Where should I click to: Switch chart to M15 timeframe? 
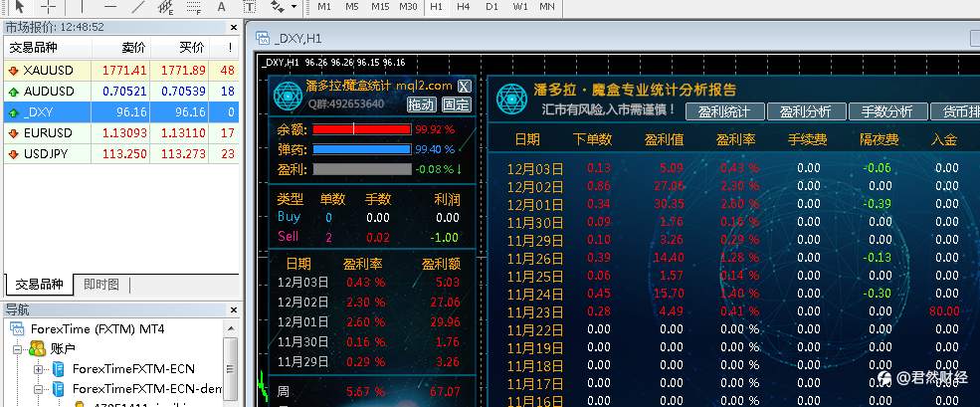(380, 6)
